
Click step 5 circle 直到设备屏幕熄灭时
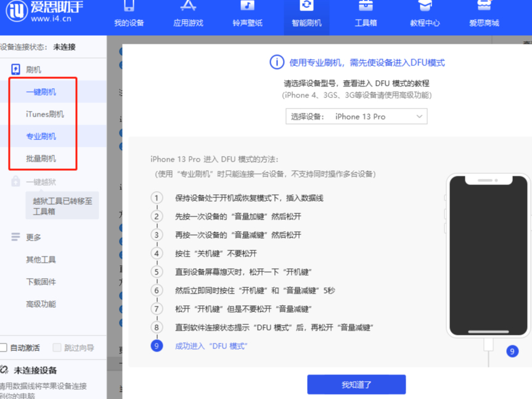[x=157, y=272]
